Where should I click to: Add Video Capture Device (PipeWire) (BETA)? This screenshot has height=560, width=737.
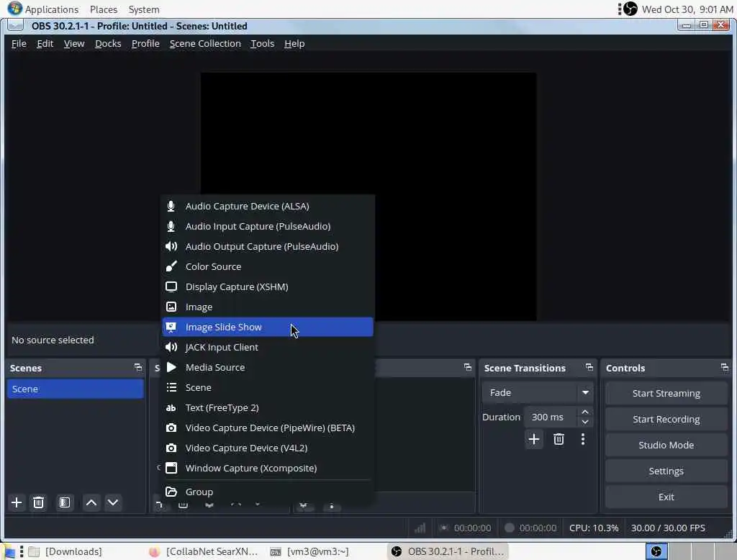[268, 428]
